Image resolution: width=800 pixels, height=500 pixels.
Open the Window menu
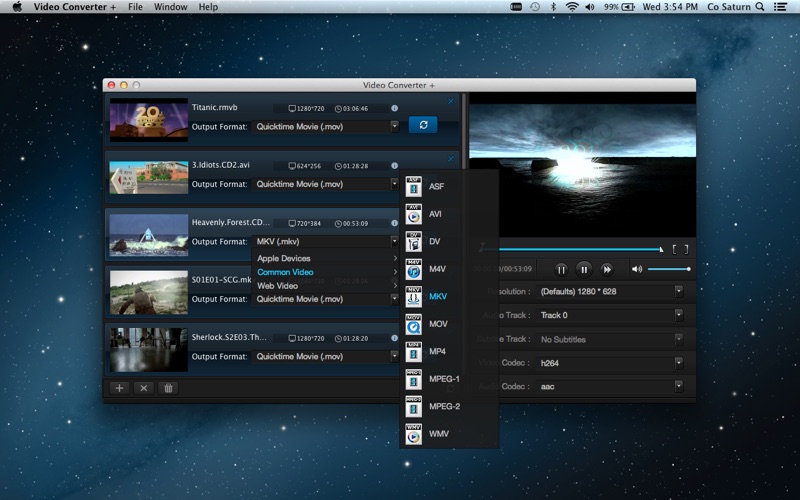[170, 7]
